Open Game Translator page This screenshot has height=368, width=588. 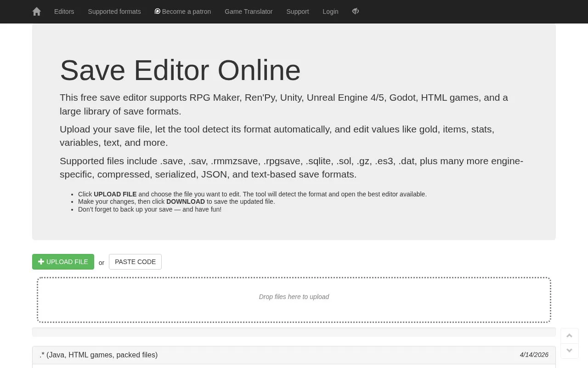click(x=249, y=11)
